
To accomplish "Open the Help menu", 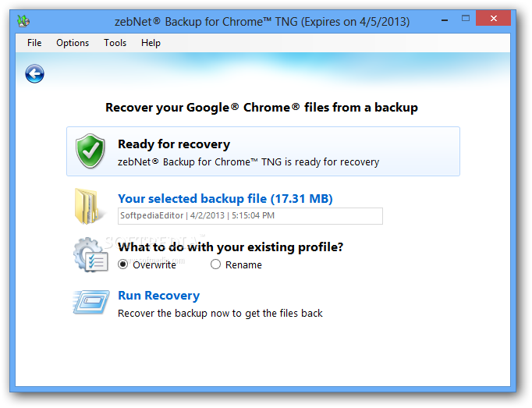I will [151, 43].
